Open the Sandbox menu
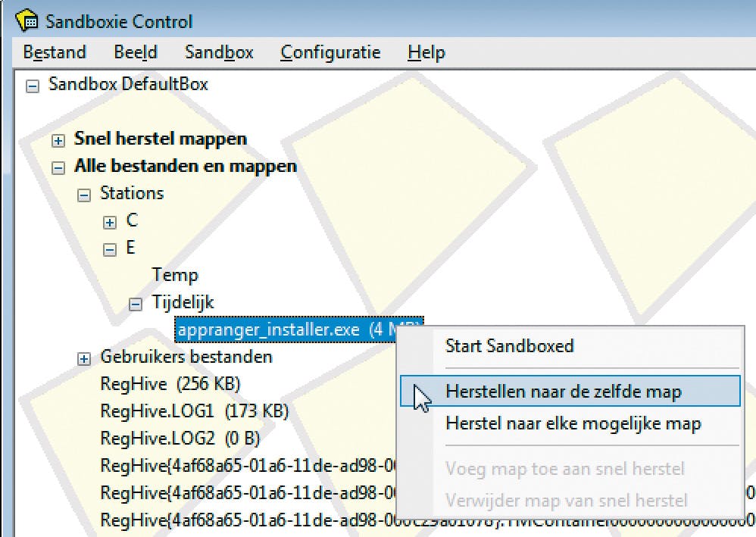 [219, 52]
